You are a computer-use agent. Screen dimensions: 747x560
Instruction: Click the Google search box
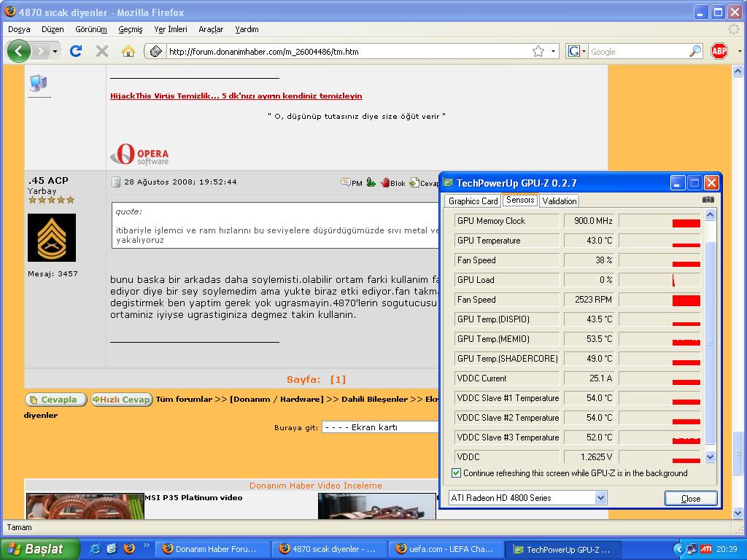tap(638, 52)
